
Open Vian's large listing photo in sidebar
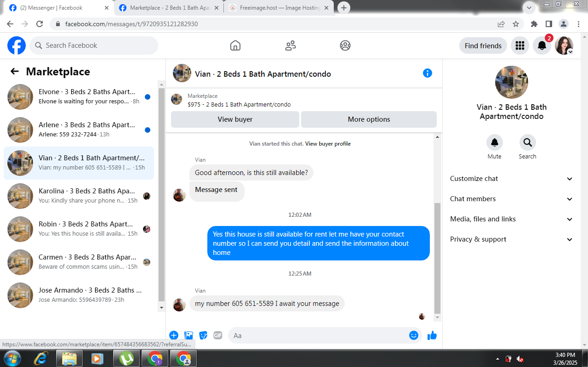point(511,82)
